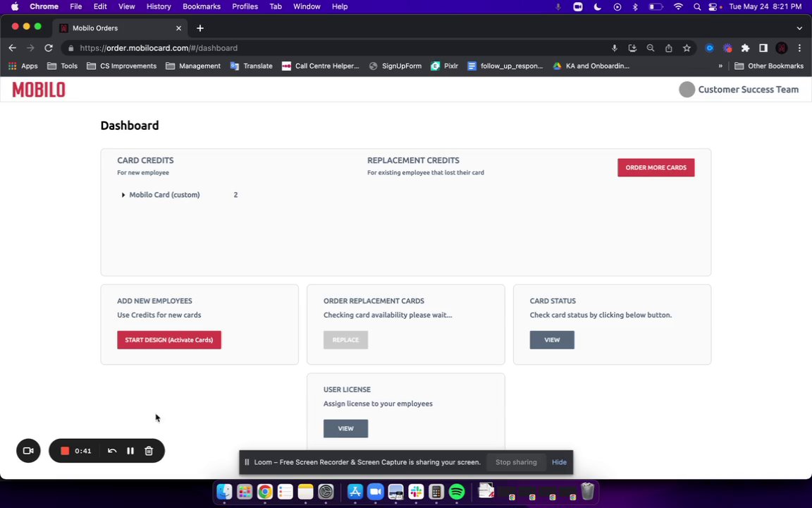The width and height of the screenshot is (812, 508).
Task: Open the Chrome extensions puzzle icon
Action: (x=745, y=48)
